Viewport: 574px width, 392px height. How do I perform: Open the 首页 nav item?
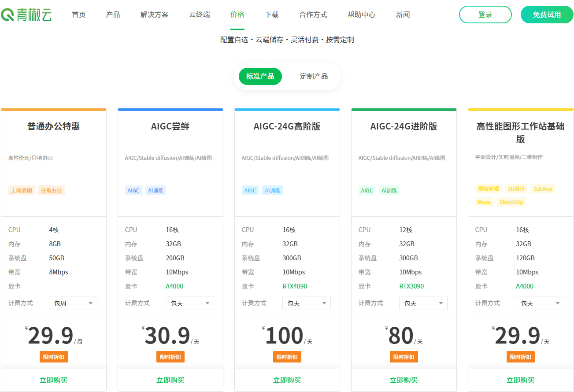79,15
